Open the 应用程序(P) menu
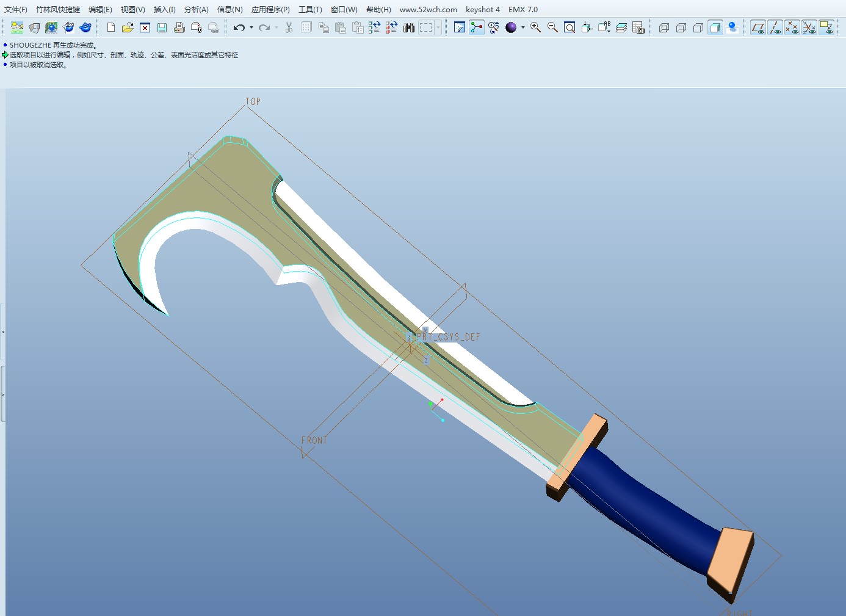Screen dimensions: 846x616 coord(270,10)
